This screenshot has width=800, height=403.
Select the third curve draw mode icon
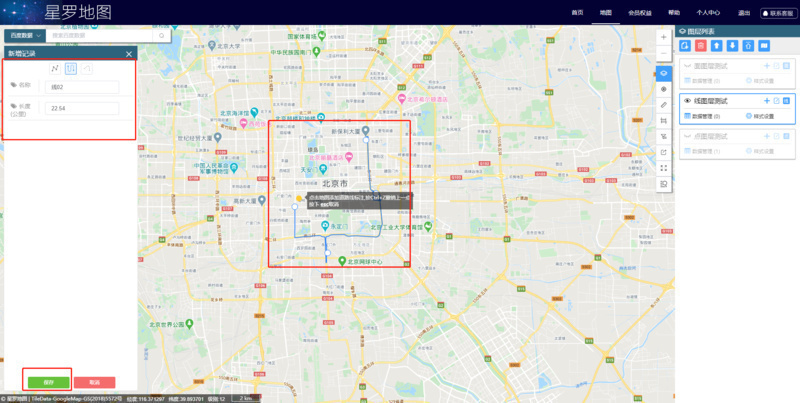[x=87, y=68]
